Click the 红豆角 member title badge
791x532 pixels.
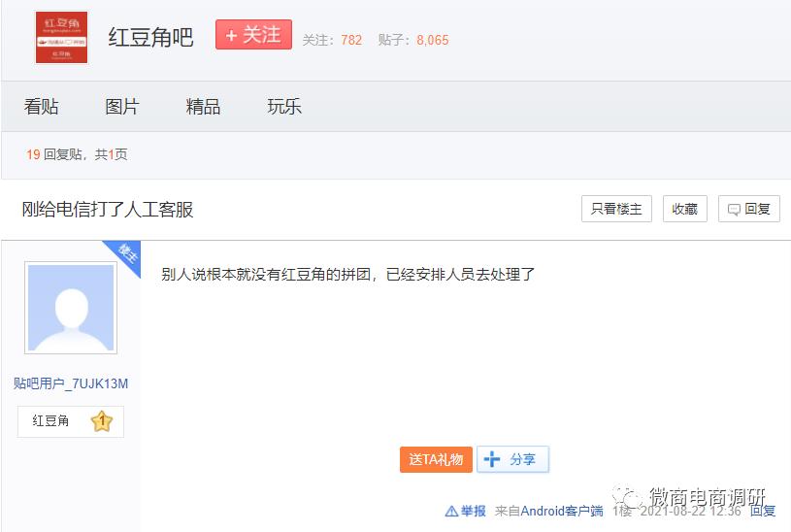(50, 420)
